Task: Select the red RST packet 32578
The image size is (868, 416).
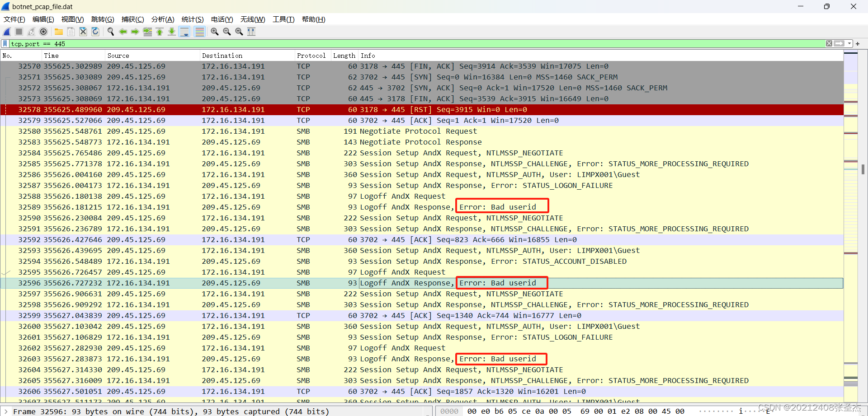Action: [422, 110]
